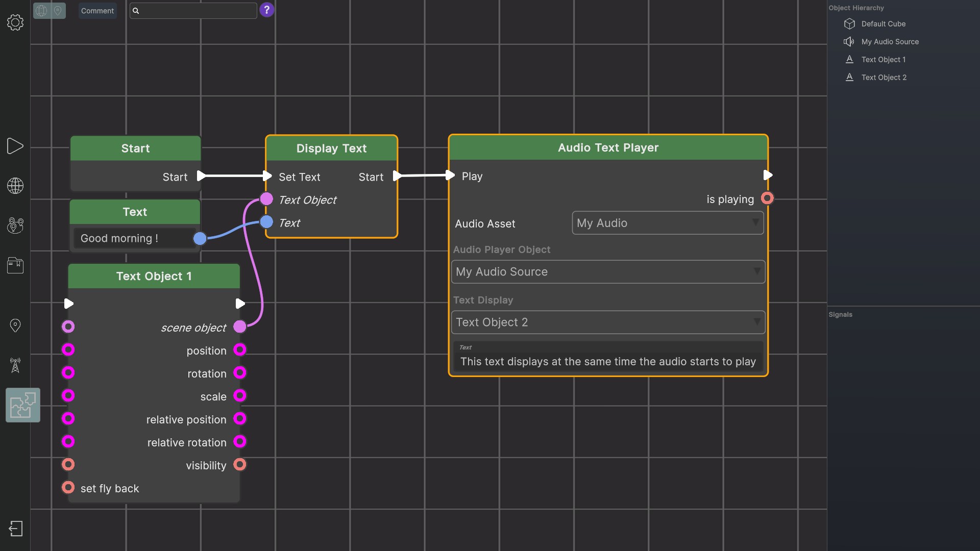Image resolution: width=980 pixels, height=551 pixels.
Task: Click the rotation output port
Action: coord(240,372)
